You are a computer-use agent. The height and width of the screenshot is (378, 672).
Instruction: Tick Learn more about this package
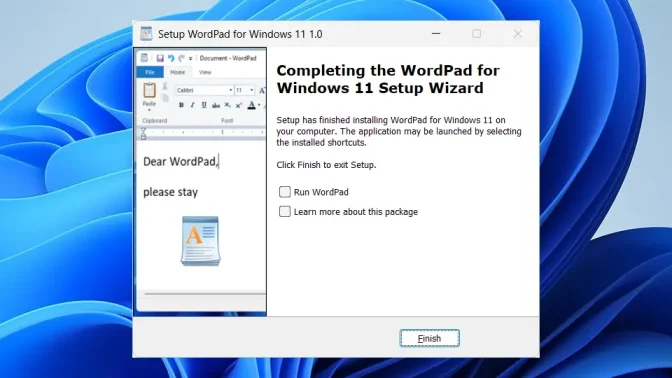click(285, 211)
